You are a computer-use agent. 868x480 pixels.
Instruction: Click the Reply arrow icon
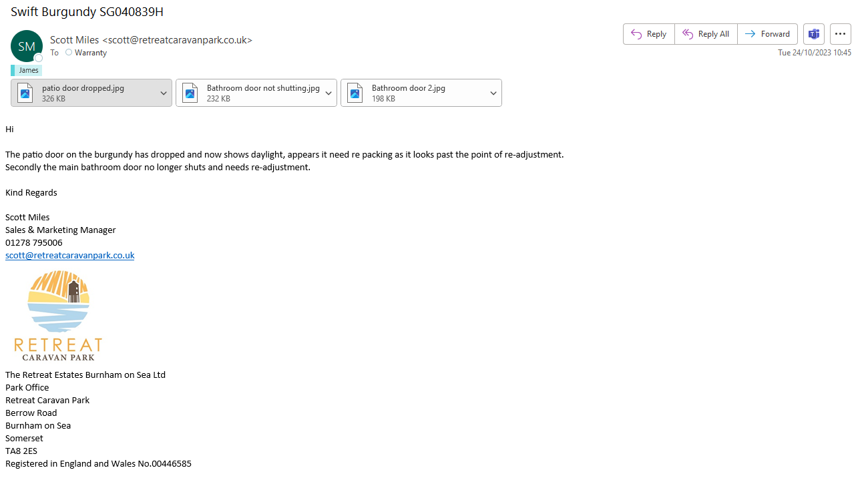coord(636,34)
